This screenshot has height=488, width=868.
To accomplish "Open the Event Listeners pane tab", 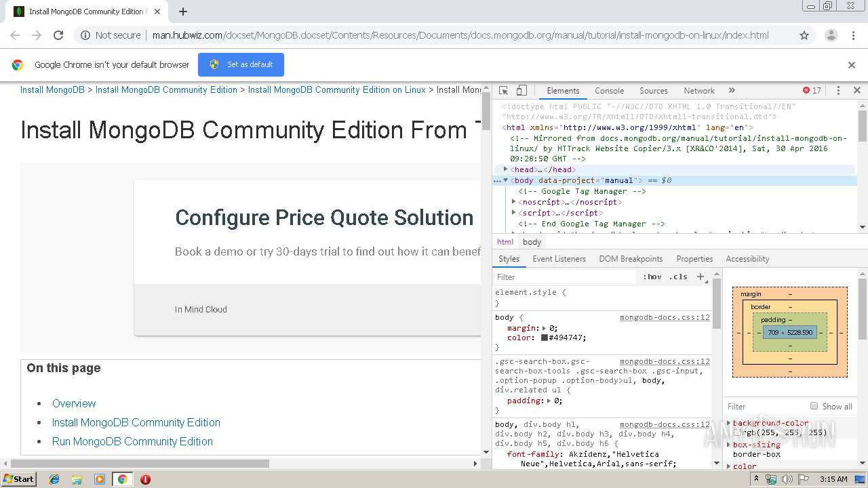I will click(559, 259).
